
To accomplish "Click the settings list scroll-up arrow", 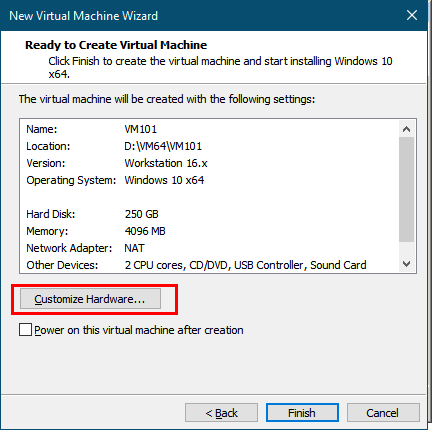I will (x=406, y=129).
